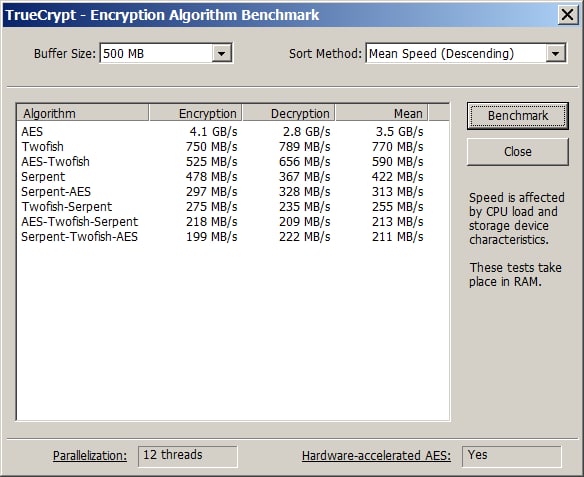This screenshot has width=584, height=477.
Task: Click the 222 MB/s decryption value
Action: pyautogui.click(x=305, y=236)
